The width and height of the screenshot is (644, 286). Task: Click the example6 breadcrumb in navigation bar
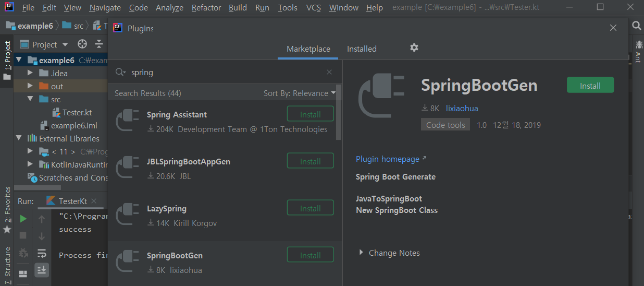click(x=30, y=26)
